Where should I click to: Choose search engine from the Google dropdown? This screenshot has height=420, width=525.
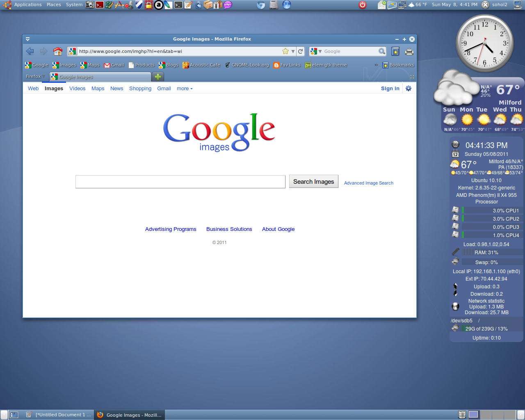point(316,51)
